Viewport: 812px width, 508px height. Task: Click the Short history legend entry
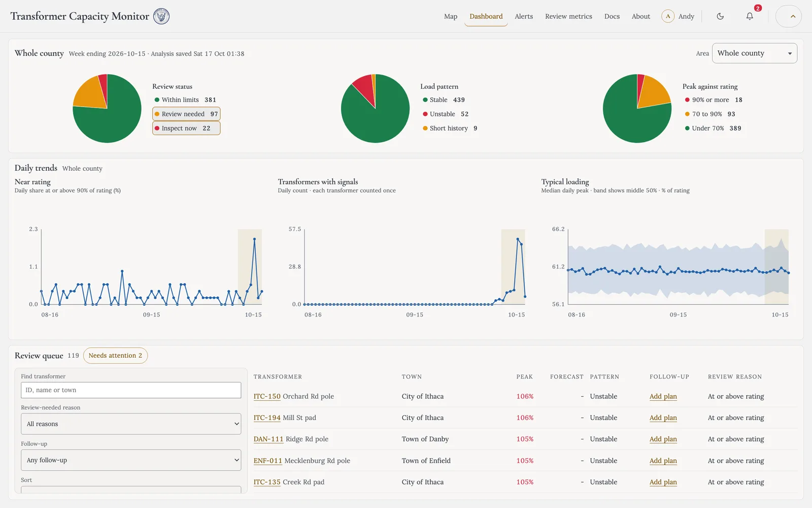pos(450,128)
